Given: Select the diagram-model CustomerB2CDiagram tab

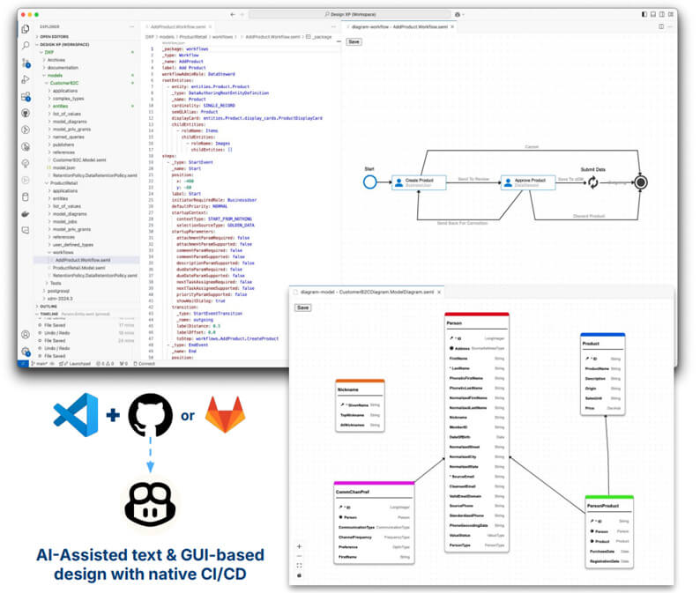Looking at the screenshot, I should [361, 292].
